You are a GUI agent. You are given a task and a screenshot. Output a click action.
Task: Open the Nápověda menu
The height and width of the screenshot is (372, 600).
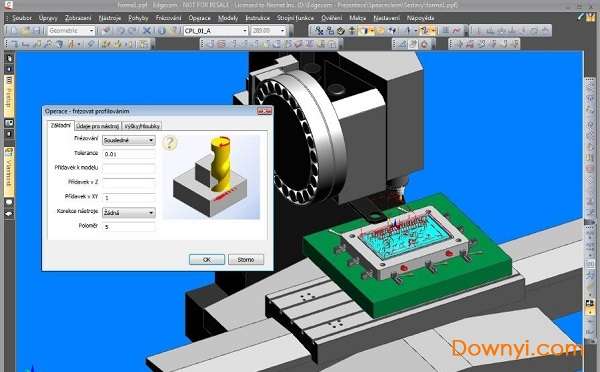coord(421,18)
